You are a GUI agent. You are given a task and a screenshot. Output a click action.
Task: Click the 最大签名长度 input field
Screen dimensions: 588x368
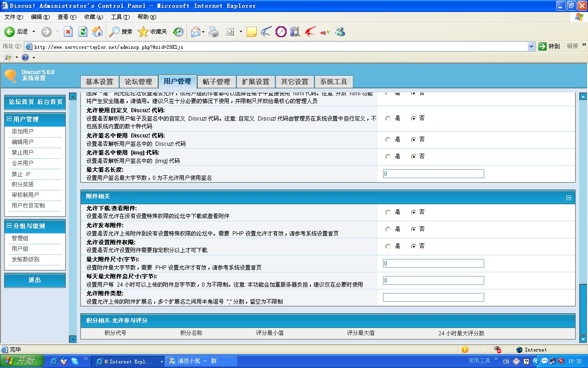coord(434,174)
